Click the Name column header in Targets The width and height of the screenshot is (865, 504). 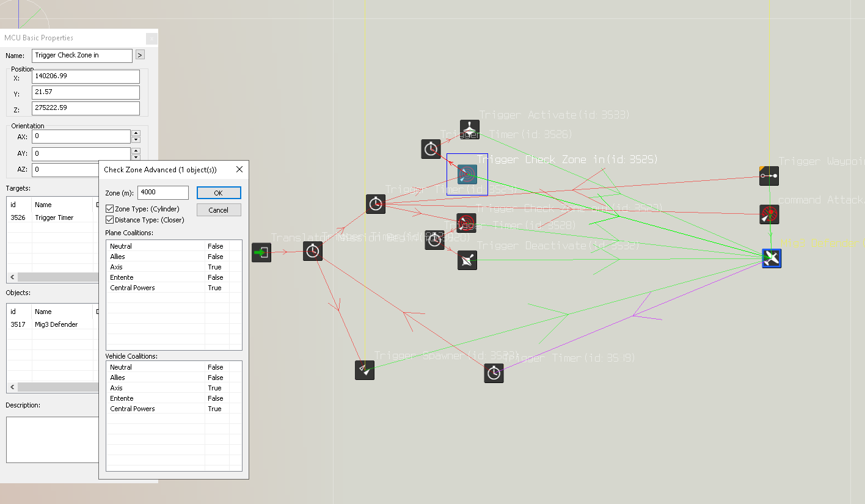[x=62, y=205]
